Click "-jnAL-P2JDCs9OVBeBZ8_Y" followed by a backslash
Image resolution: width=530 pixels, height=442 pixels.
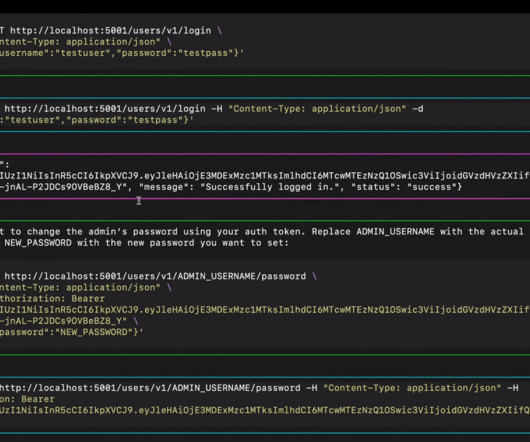[64, 321]
